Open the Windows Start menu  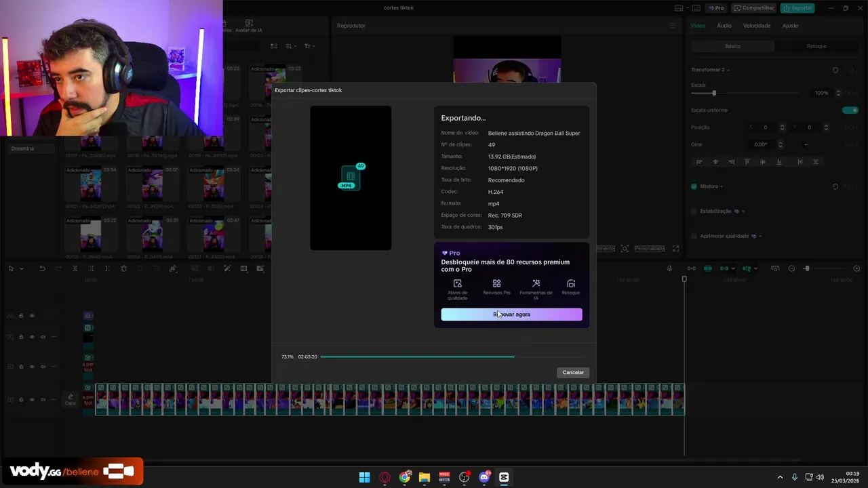click(364, 477)
